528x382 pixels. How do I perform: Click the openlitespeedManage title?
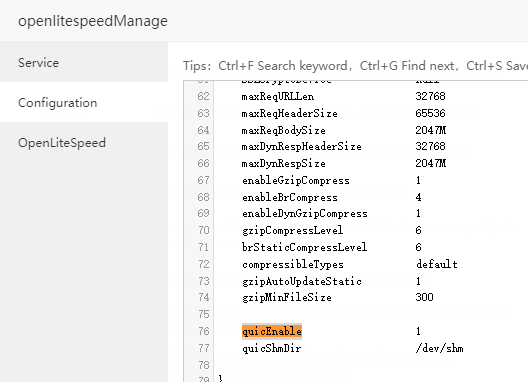coord(93,21)
